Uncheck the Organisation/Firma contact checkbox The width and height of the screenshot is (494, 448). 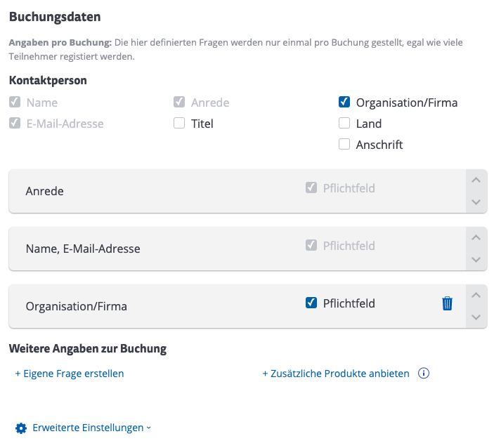(344, 103)
